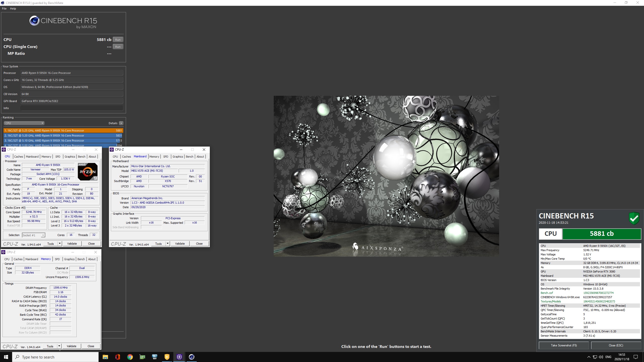The width and height of the screenshot is (644, 362).
Task: Run the CPU benchmark test
Action: [x=118, y=40]
